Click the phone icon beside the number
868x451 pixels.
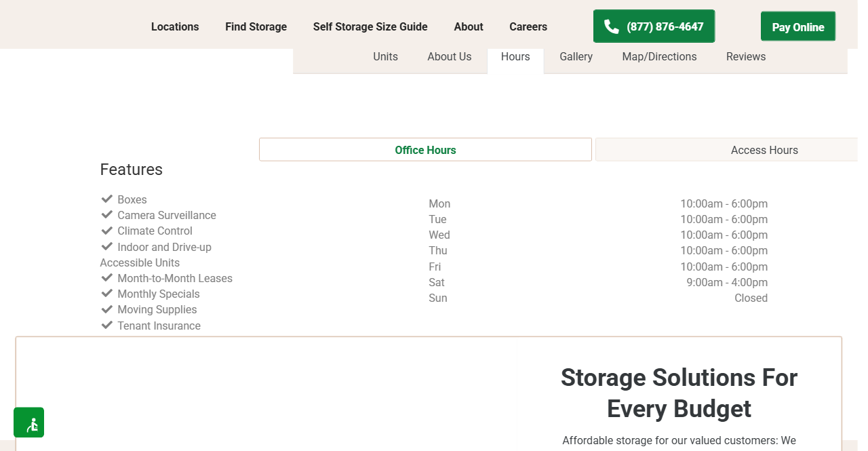[x=611, y=26]
